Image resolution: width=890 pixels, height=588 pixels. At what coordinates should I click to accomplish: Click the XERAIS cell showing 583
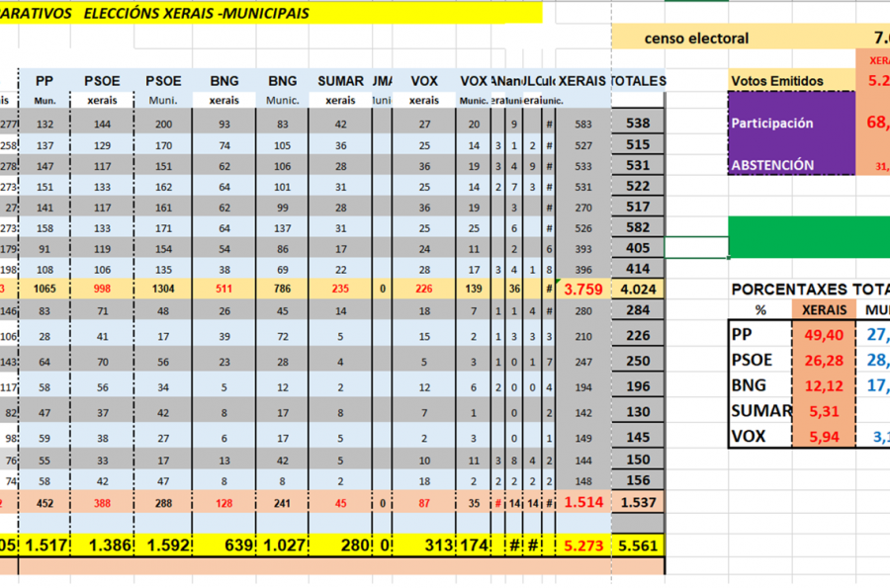click(583, 124)
